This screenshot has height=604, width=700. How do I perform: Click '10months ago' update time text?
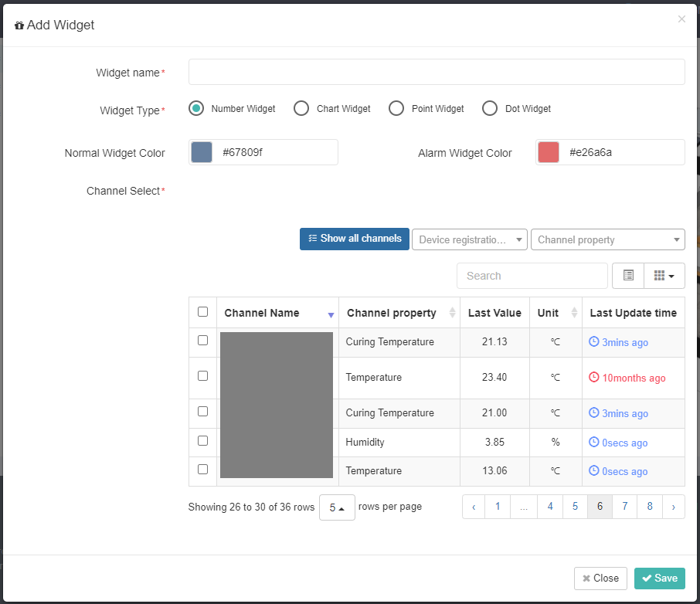point(634,378)
